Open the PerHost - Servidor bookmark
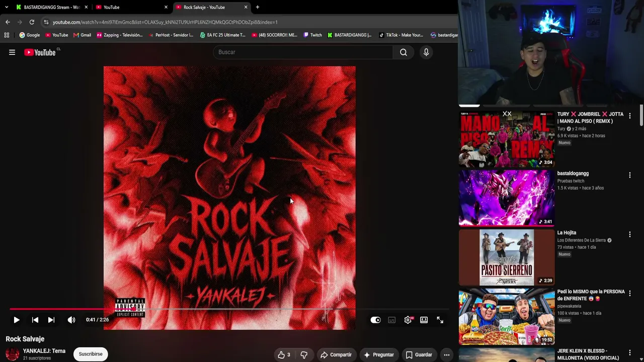Viewport: 644px width, 362px height. click(171, 35)
